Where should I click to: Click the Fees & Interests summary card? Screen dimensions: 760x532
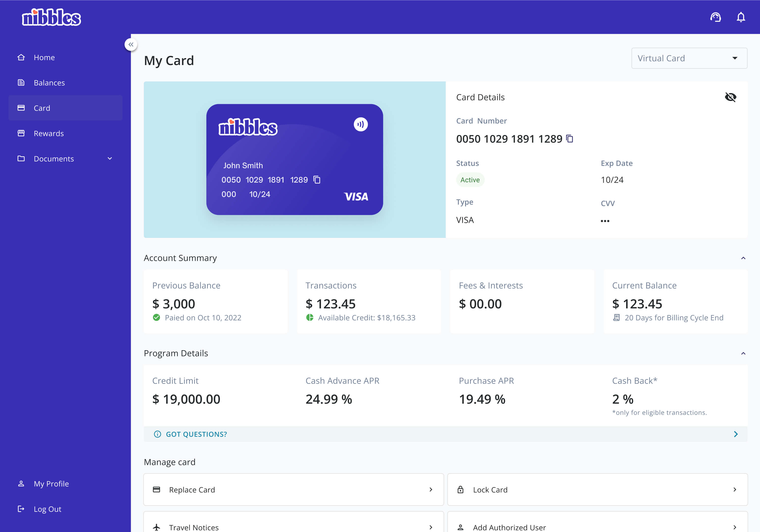pyautogui.click(x=522, y=301)
